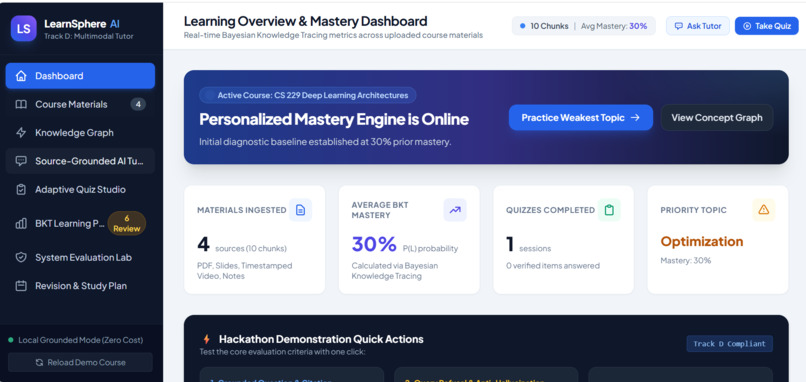
Task: Click the 6 Review badge
Action: pyautogui.click(x=126, y=224)
